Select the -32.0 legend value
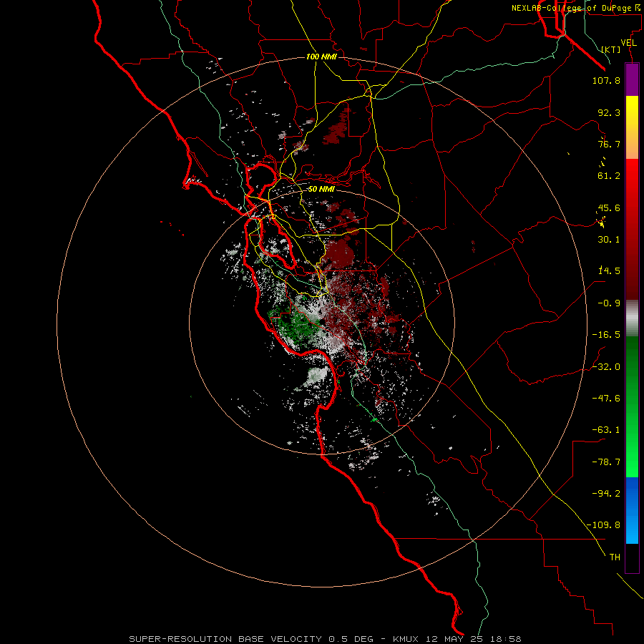 point(606,367)
